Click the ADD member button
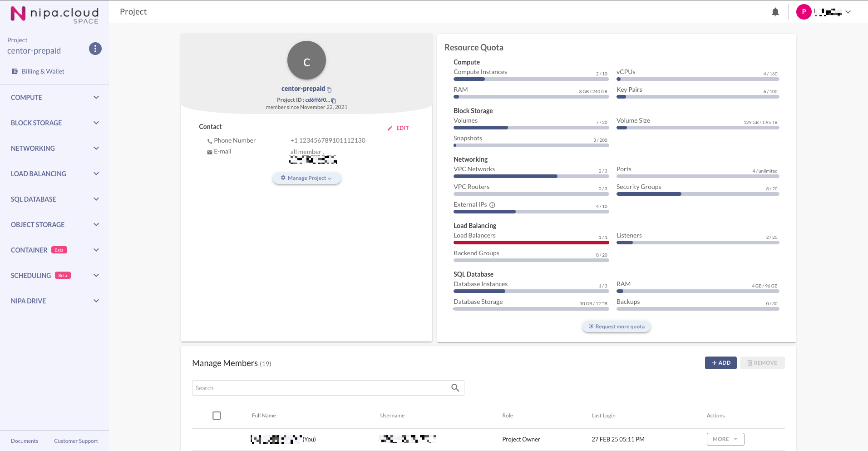The width and height of the screenshot is (868, 451). click(720, 363)
